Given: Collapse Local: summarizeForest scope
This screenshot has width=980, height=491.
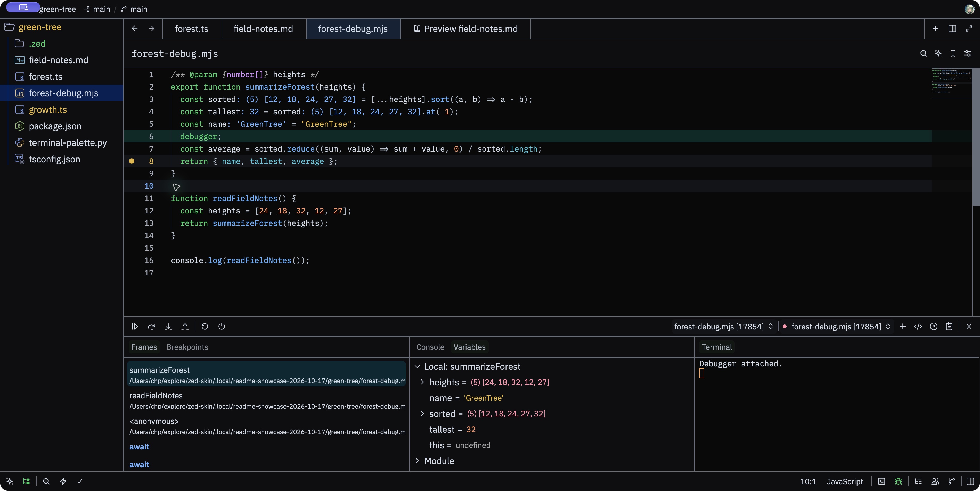Looking at the screenshot, I should coord(417,366).
